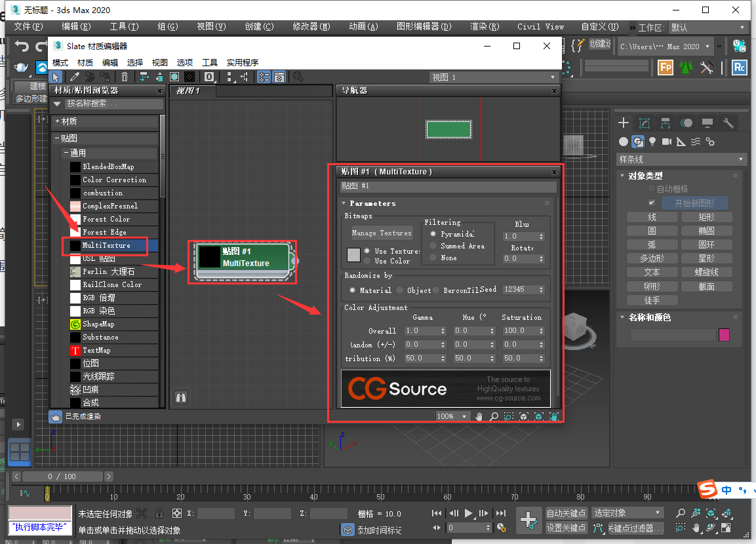Viewport: 756px width, 544px height.
Task: Pick a material with the eyedropper tool
Action: (75, 77)
